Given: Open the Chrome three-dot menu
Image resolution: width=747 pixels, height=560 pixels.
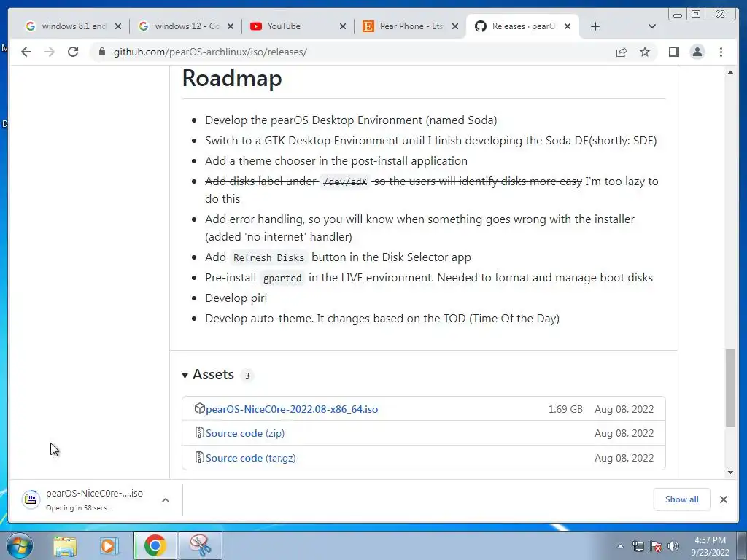Looking at the screenshot, I should [x=721, y=52].
